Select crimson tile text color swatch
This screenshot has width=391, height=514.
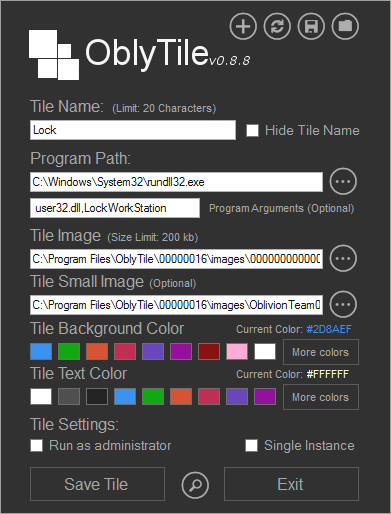(209, 397)
